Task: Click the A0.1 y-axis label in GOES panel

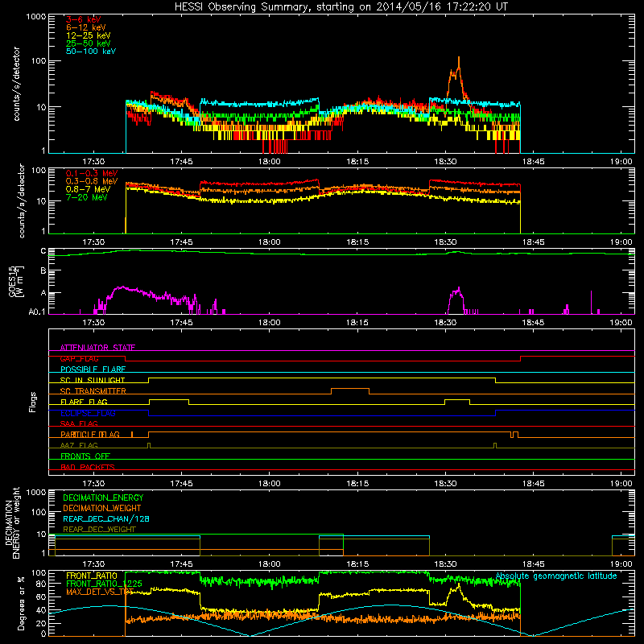Action: (x=36, y=312)
